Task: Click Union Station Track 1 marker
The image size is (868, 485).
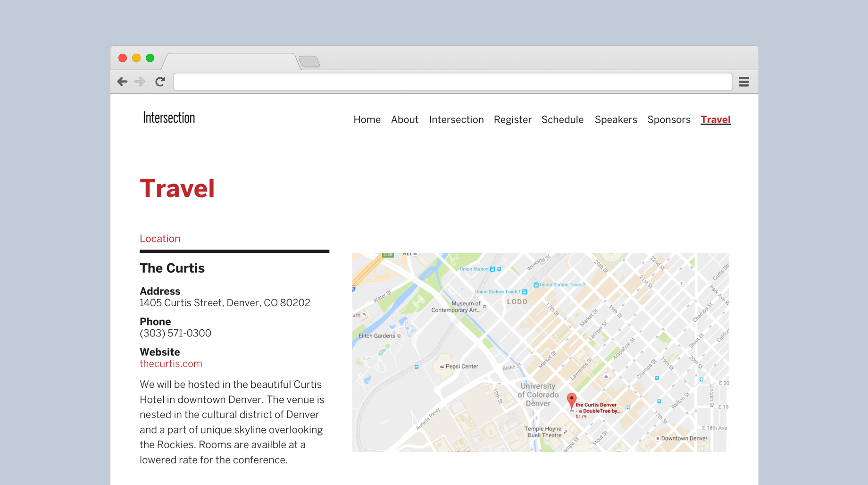Action: pos(525,292)
